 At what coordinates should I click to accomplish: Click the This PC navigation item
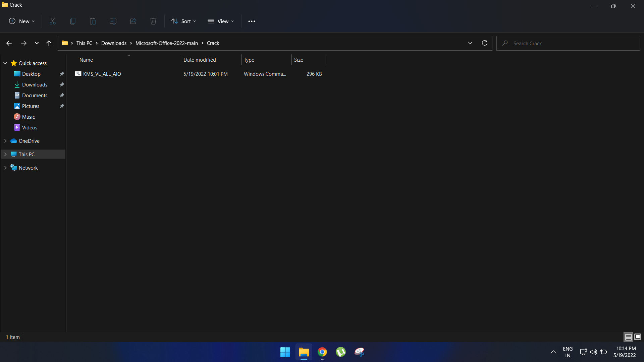click(x=26, y=154)
